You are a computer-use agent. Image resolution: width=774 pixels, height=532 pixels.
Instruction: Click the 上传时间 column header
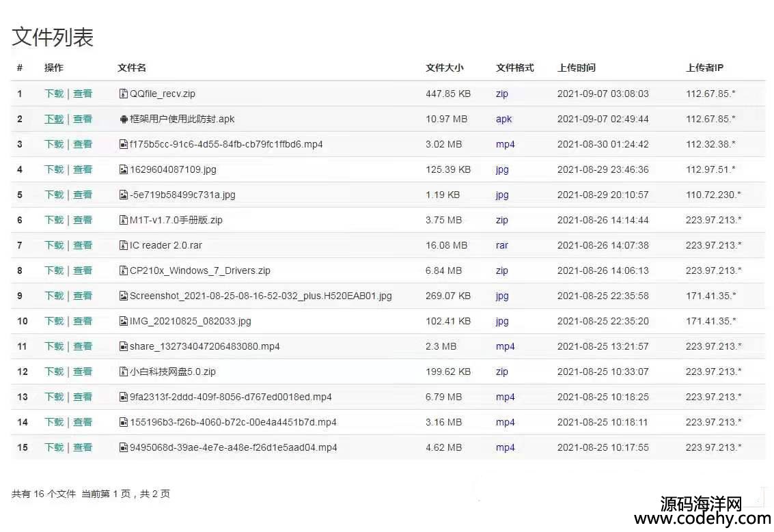pos(577,68)
